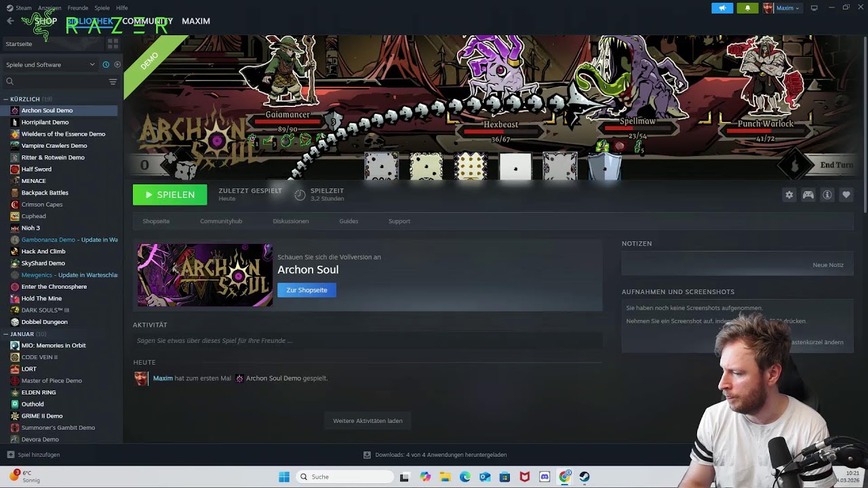Open Diskussionen link
Image resolution: width=868 pixels, height=488 pixels.
click(291, 221)
